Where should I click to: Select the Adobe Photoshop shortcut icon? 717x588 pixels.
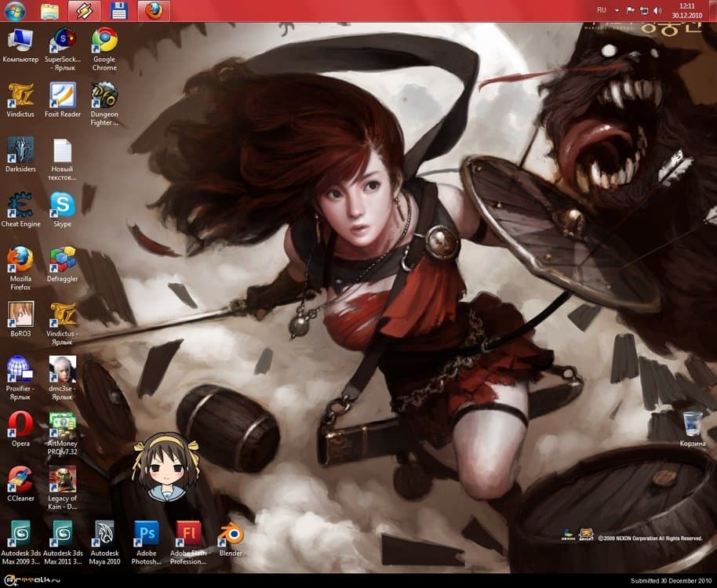point(147,534)
